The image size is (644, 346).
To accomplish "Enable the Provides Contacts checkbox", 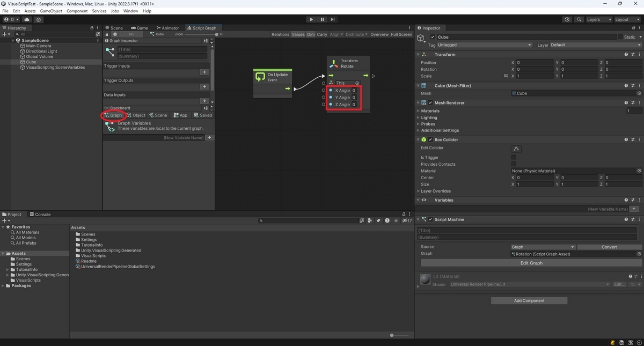I will [514, 164].
